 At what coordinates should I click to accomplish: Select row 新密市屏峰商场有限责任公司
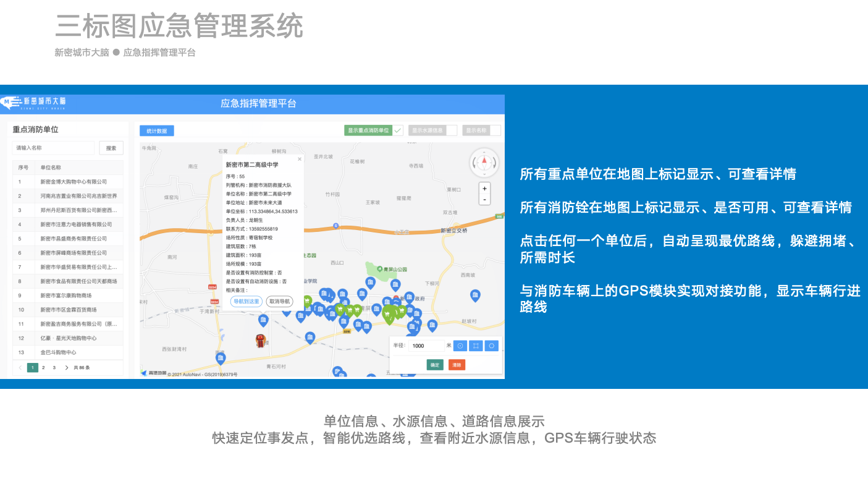pyautogui.click(x=68, y=253)
